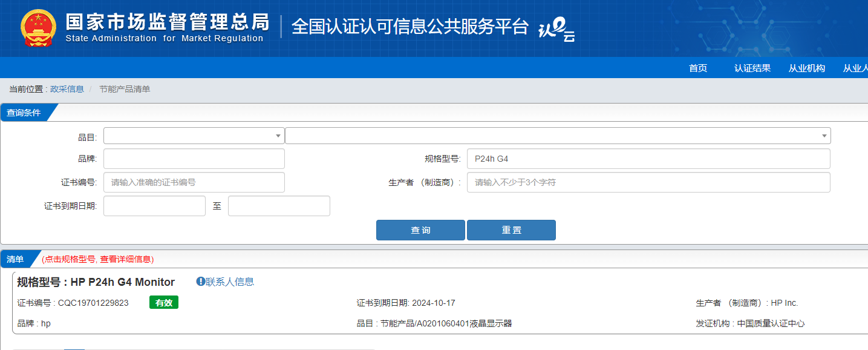Click the 中国质量认证中心 issuer text

tap(771, 323)
